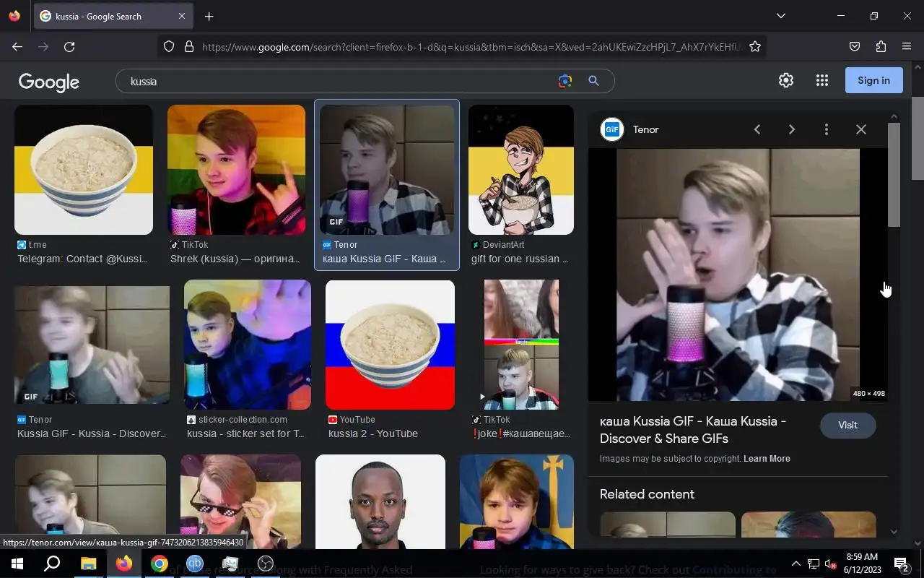Bookmark this page with the star icon

[755, 46]
